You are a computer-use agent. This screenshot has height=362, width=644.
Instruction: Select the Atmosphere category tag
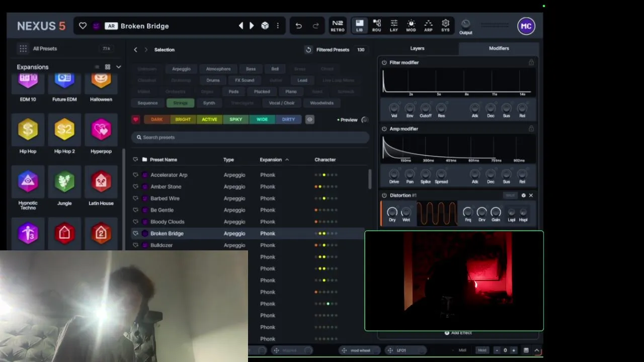pos(218,69)
